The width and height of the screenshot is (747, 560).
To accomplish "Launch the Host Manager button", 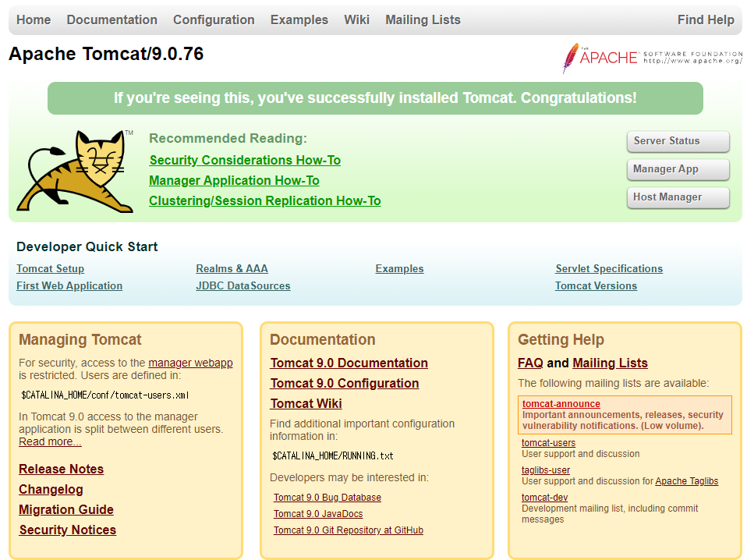I will (678, 197).
